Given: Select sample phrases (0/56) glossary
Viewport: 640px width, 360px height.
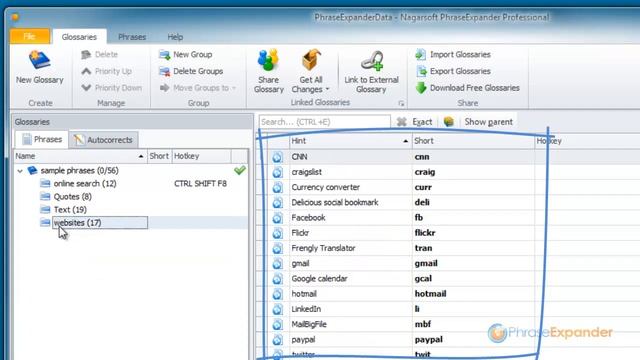Looking at the screenshot, I should click(x=80, y=171).
